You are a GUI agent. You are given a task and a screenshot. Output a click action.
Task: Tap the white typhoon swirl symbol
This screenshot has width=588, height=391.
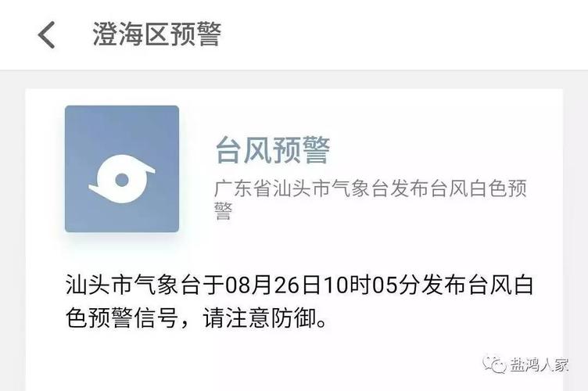(x=122, y=179)
